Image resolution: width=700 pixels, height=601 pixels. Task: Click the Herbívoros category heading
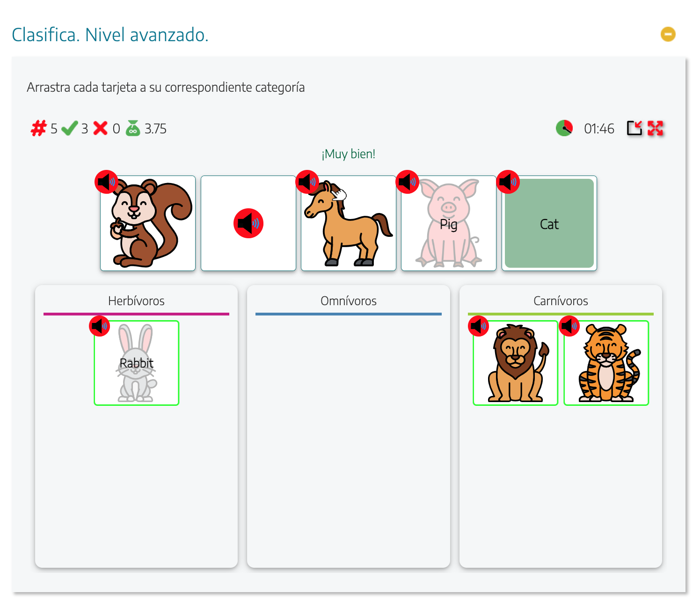pyautogui.click(x=136, y=301)
